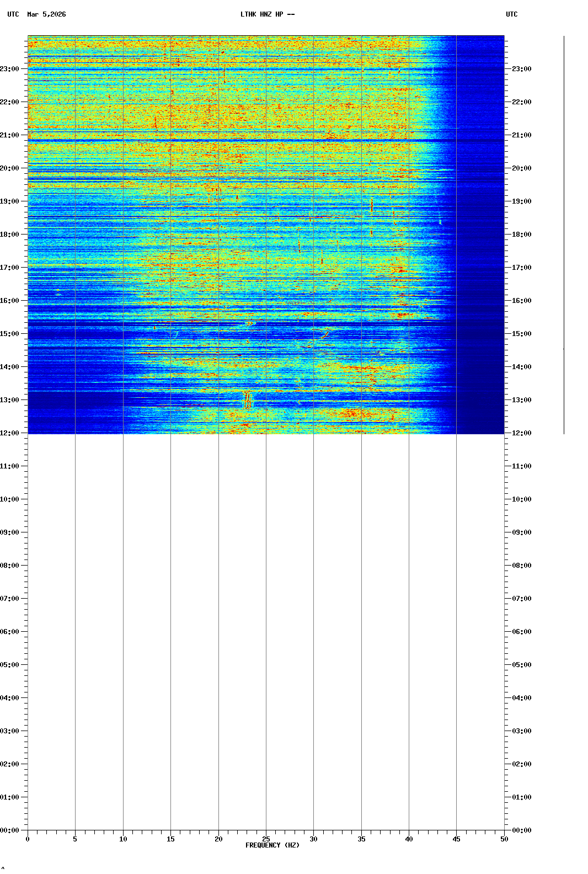Click the 50 tick label on frequency axis
Image resolution: width=588 pixels, height=874 pixels.
point(504,839)
